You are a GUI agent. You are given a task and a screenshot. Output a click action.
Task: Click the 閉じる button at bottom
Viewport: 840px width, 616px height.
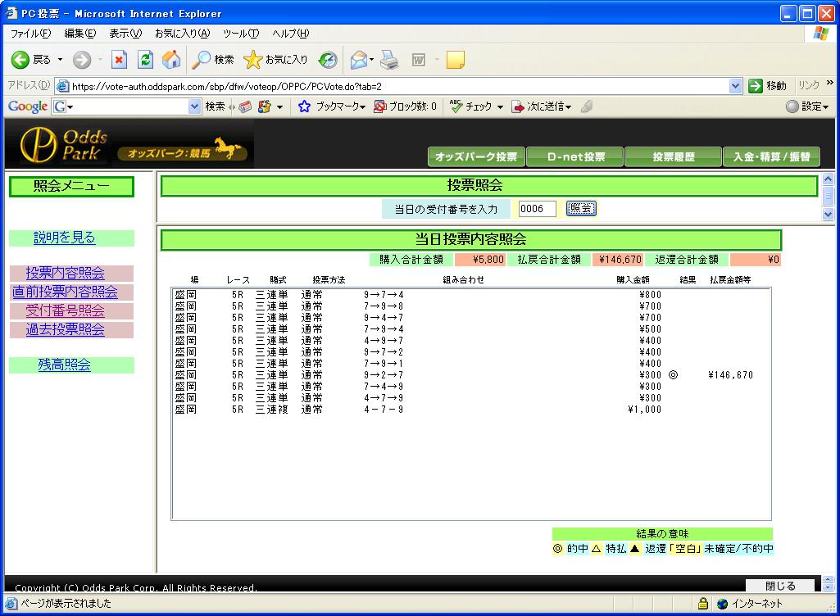(x=780, y=586)
